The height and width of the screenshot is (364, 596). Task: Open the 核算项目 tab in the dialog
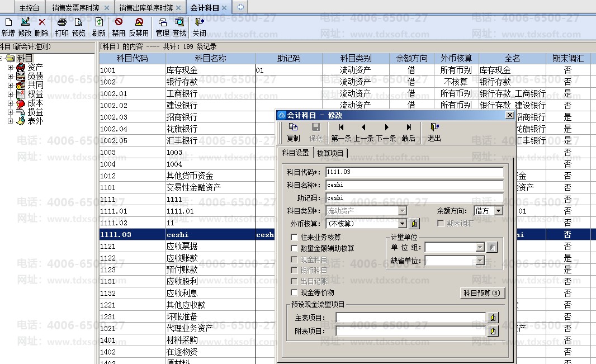330,153
